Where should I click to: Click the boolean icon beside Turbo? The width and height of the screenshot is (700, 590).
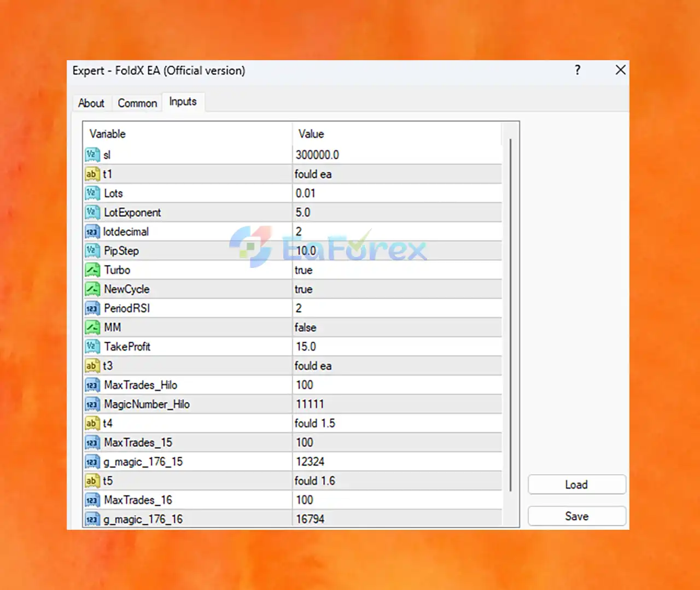click(x=92, y=270)
